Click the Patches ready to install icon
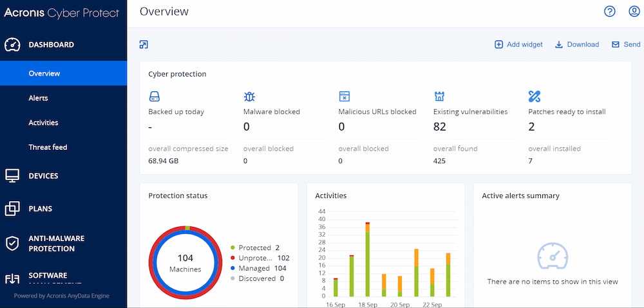 pyautogui.click(x=534, y=96)
